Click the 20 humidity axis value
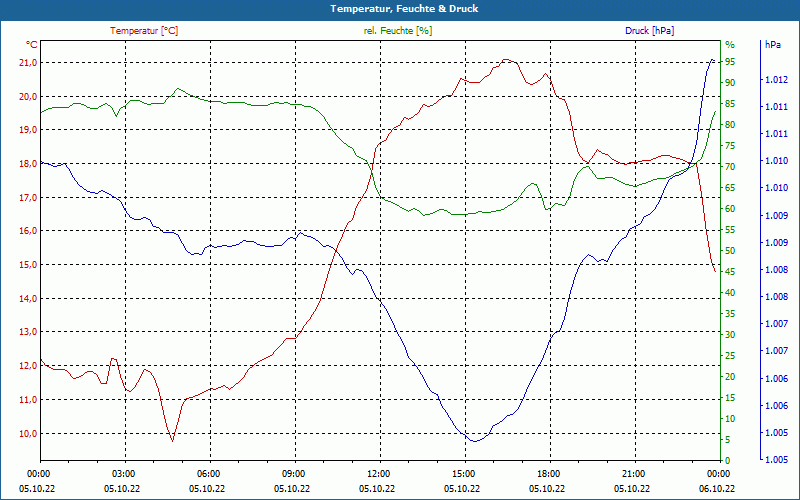Screen dimensions: 800x500 pos(730,377)
